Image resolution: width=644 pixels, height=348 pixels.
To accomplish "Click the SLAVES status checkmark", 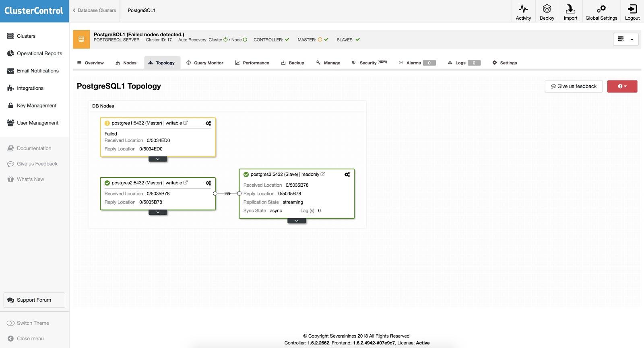I will click(x=357, y=40).
